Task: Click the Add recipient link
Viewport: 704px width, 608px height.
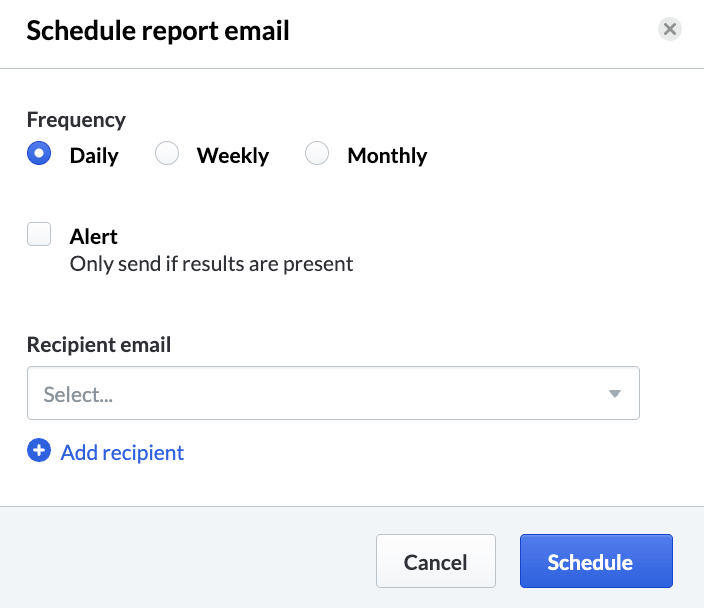Action: click(122, 452)
